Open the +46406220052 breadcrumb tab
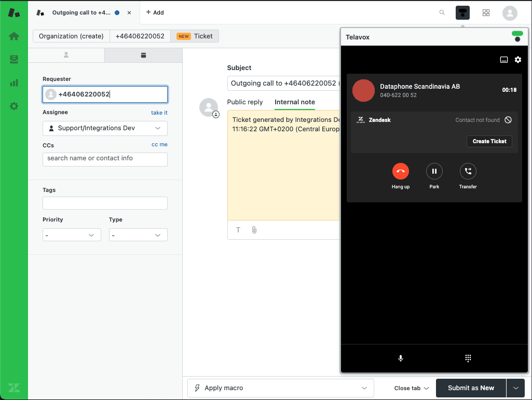Screen dimensions: 532x400 [140, 36]
